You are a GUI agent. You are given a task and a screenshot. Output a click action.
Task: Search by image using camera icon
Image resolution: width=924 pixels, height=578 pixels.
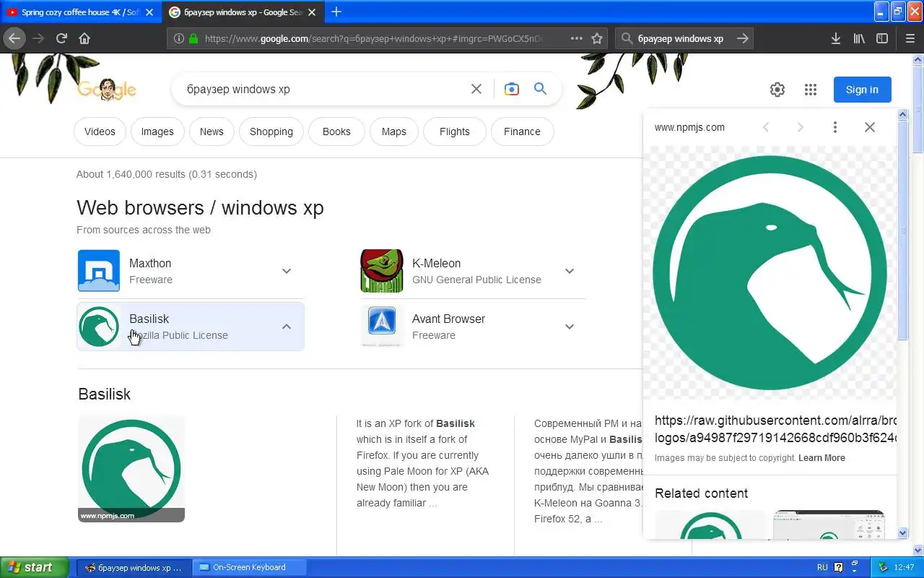coord(512,89)
